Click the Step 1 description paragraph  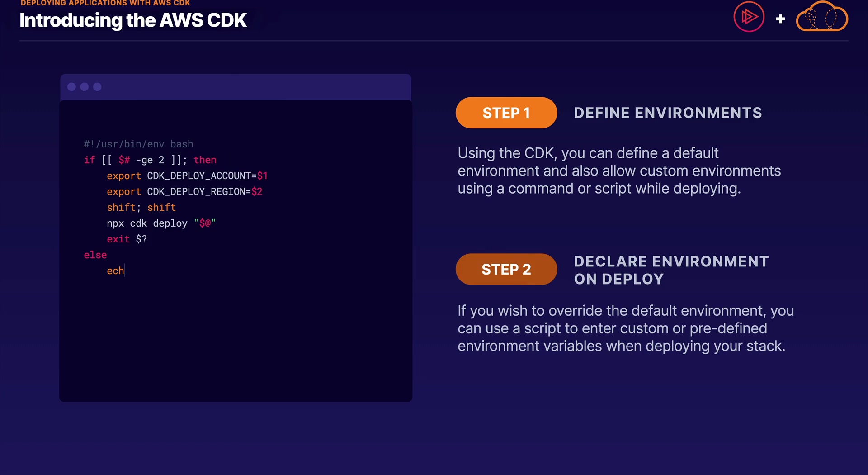[619, 171]
